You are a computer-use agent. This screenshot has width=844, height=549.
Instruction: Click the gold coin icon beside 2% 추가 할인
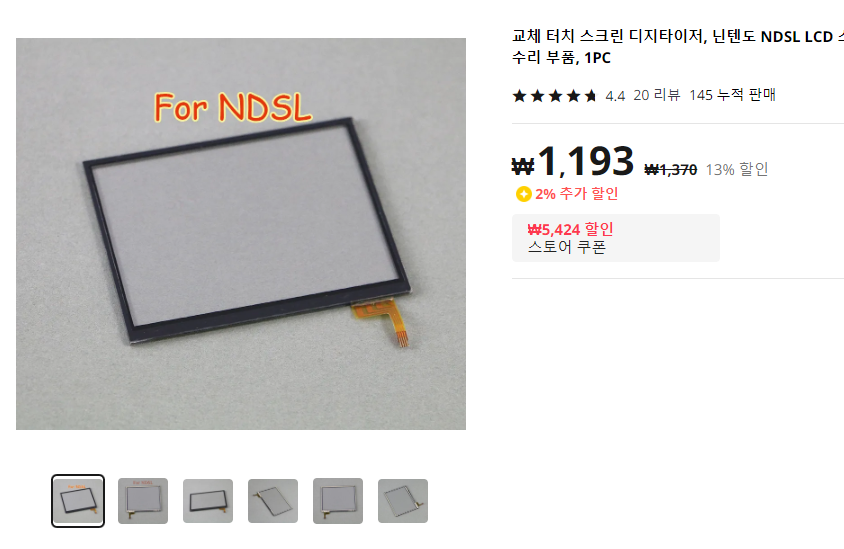pyautogui.click(x=523, y=194)
